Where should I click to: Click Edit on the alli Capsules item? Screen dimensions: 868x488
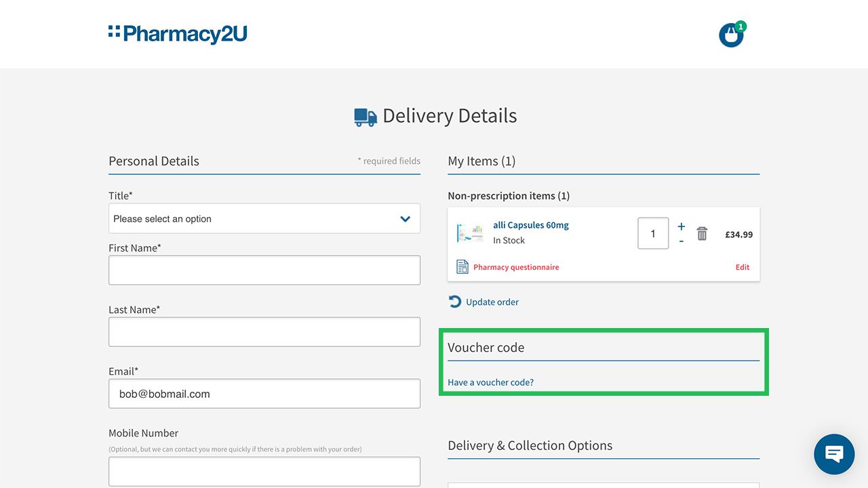(x=743, y=267)
